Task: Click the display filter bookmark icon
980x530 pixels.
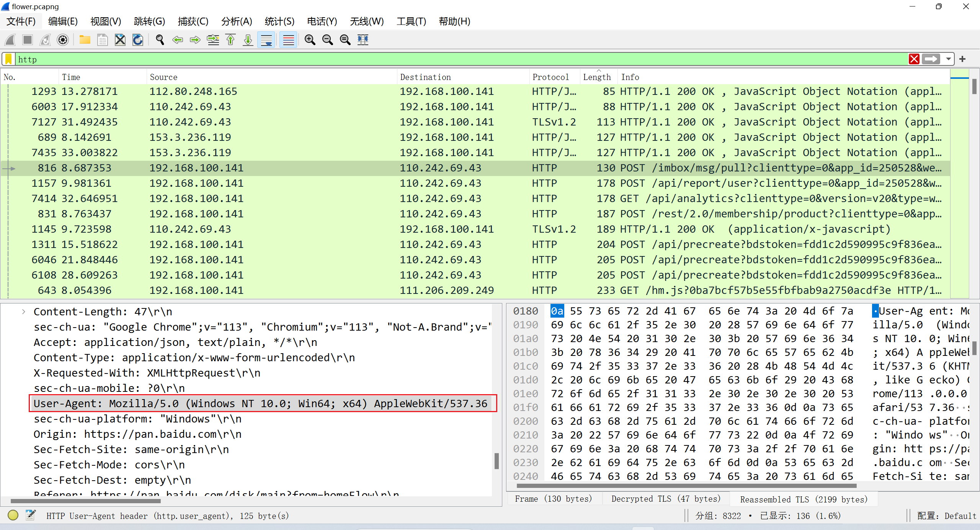Action: point(8,59)
